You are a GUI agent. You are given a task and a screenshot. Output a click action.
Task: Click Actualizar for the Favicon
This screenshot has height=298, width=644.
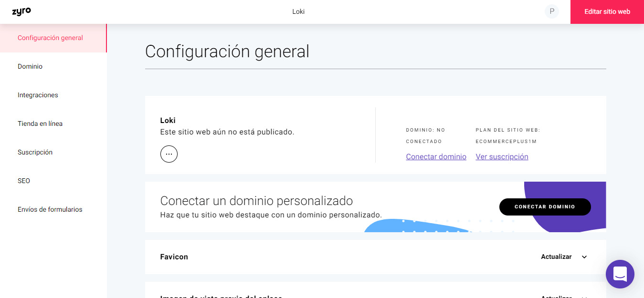tap(556, 257)
